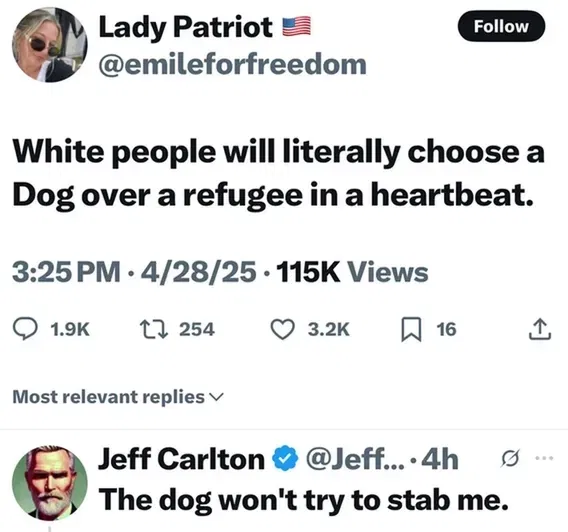Open the @emileforfreedom handle link
Viewport: 568px width, 532px height.
[x=233, y=64]
